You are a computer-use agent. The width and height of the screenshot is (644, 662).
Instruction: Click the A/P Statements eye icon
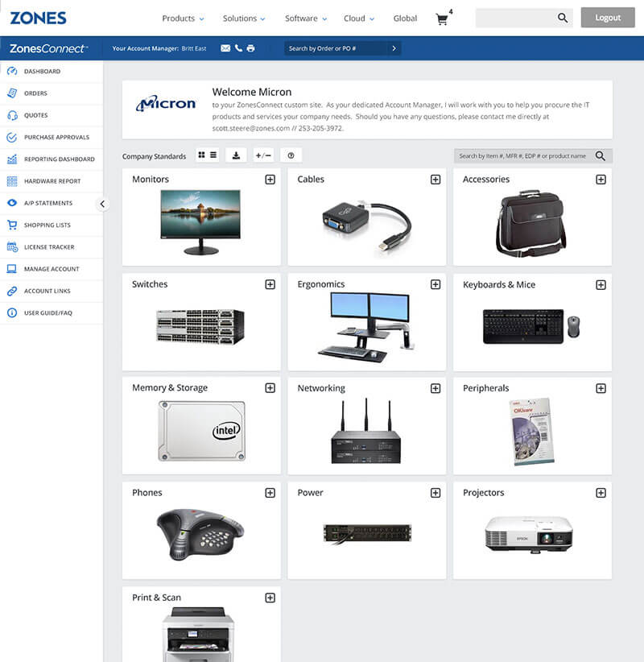click(x=12, y=203)
